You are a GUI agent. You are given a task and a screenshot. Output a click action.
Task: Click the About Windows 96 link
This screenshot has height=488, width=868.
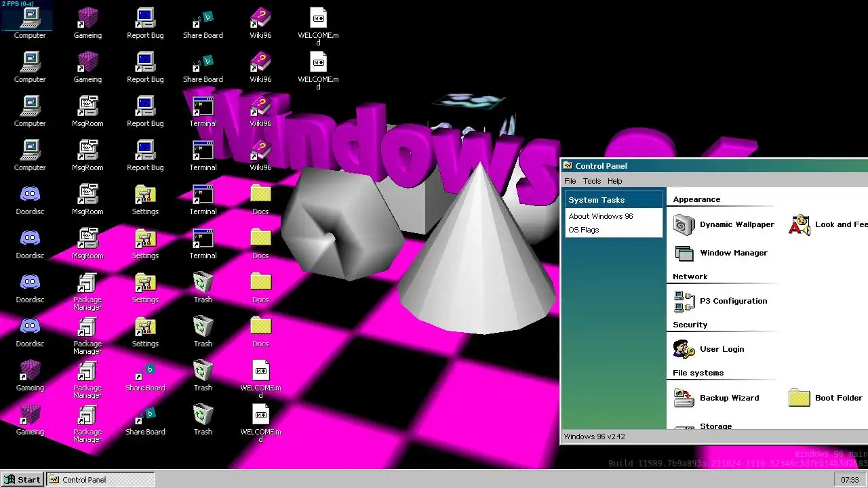(x=601, y=216)
